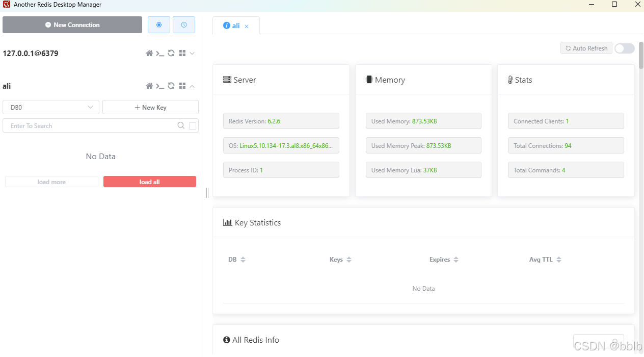Click Total Commands: 4 field
Viewport: 644px width, 357px height.
[566, 170]
